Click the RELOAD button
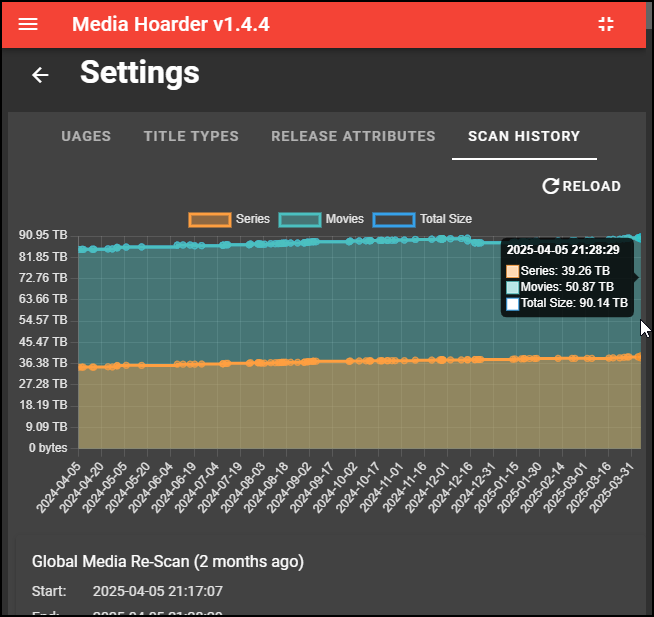 pos(581,186)
